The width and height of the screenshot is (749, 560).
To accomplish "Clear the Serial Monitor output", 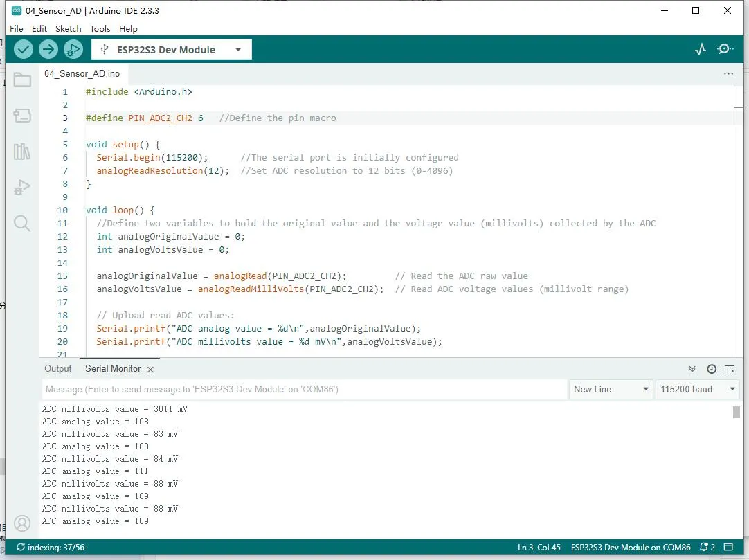I will (730, 369).
